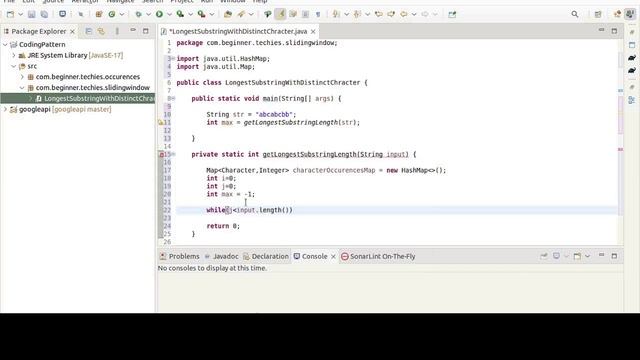Toggle Link with Editor in Package Explorer
640x360 pixels.
pos(101,31)
